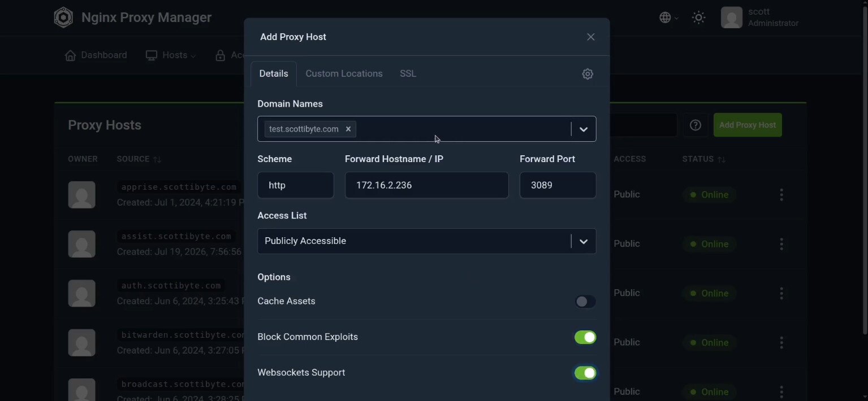Open actions menu for auth.scottibyte.com row

[781, 293]
